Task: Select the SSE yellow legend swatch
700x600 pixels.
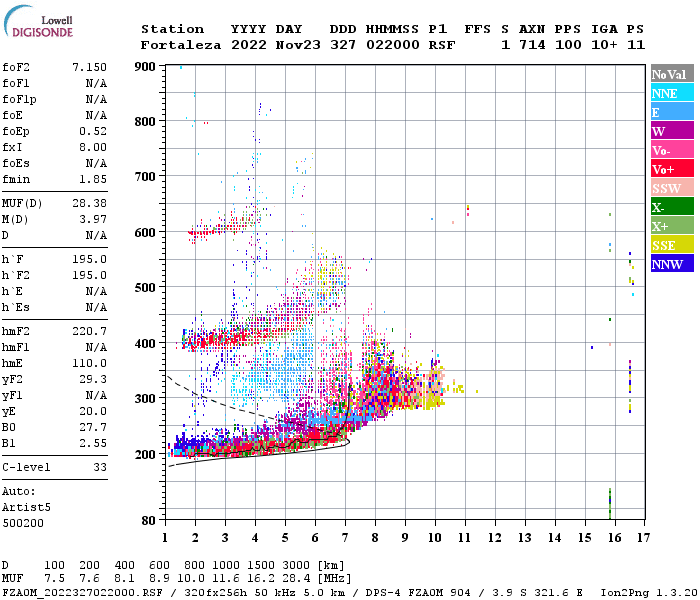Action: click(672, 245)
